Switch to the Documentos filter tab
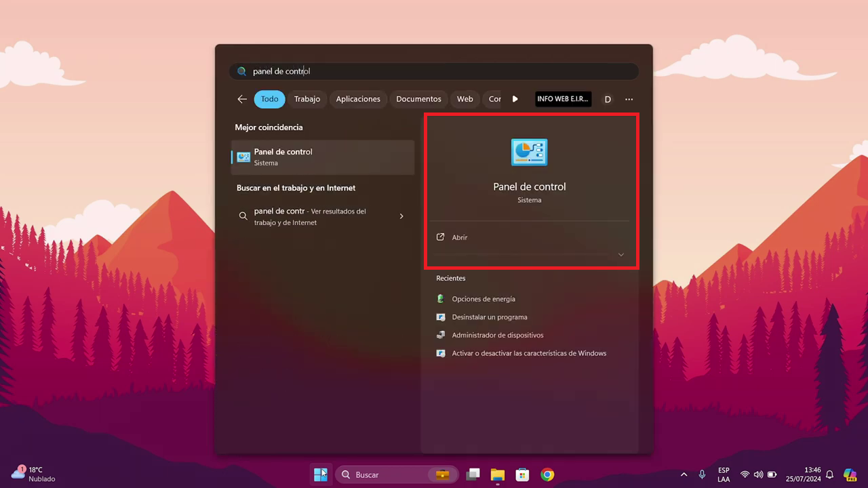868x488 pixels. point(418,99)
